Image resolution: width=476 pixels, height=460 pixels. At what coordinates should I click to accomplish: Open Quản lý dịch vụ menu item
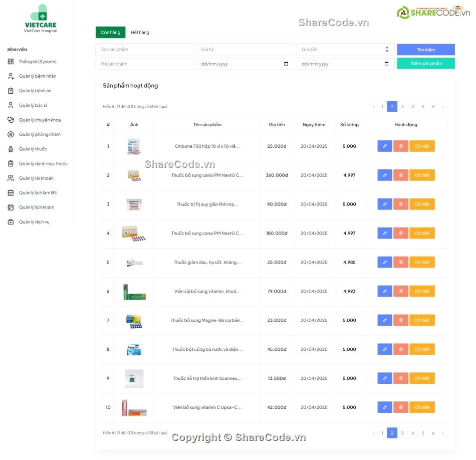(x=34, y=222)
